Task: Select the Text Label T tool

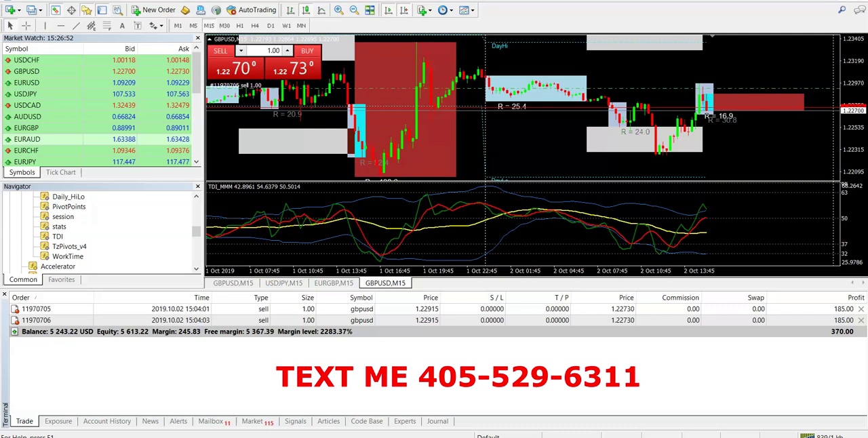Action: 138,26
